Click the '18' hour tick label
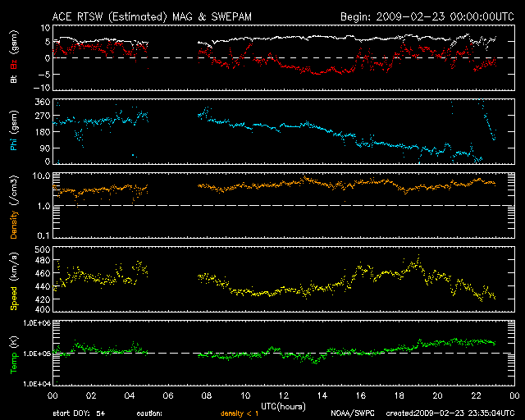Image resolution: width=525 pixels, height=420 pixels. click(x=399, y=395)
